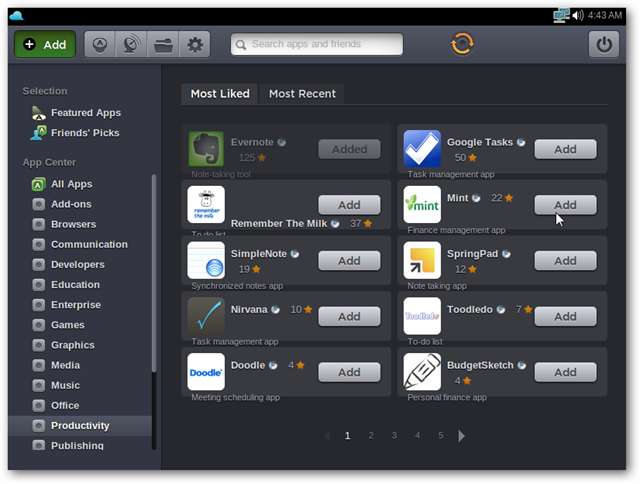Open the settings gear in toolbar
The image size is (640, 484).
click(x=194, y=44)
